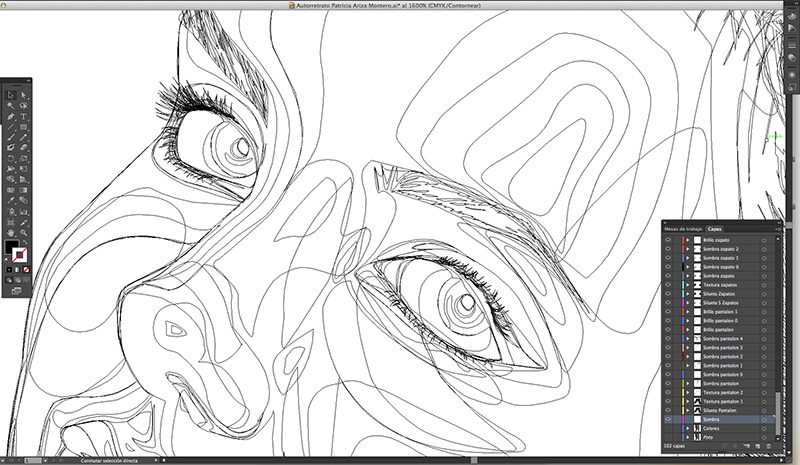This screenshot has height=465, width=800.
Task: Hide the Brillo zapato layer
Action: 668,241
